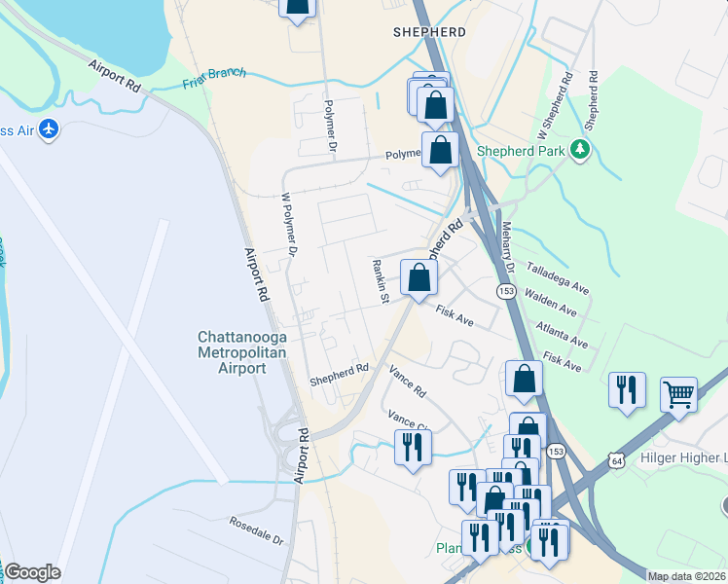Open the Google logo link
Viewport: 728px width, 584px height.
tap(33, 572)
